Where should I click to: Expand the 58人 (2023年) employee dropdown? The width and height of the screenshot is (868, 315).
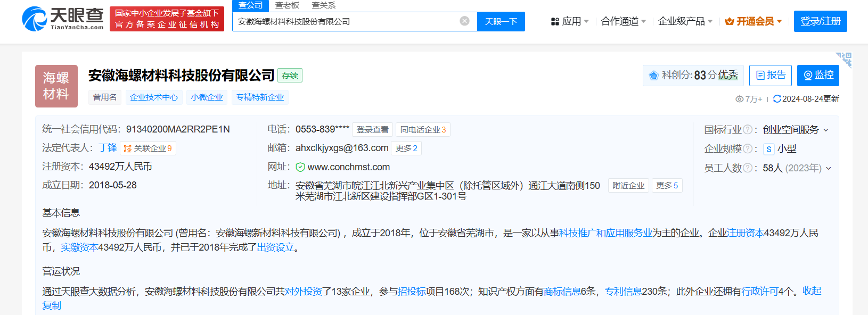797,168
